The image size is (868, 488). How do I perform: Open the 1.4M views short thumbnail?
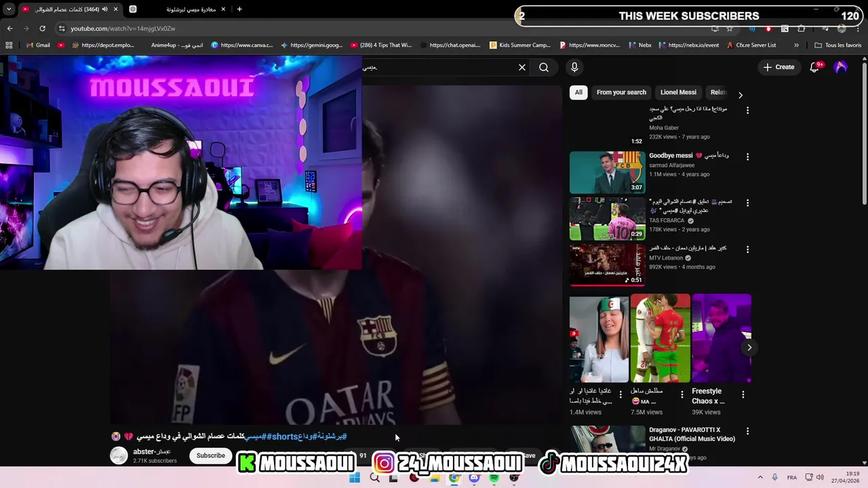pos(599,338)
